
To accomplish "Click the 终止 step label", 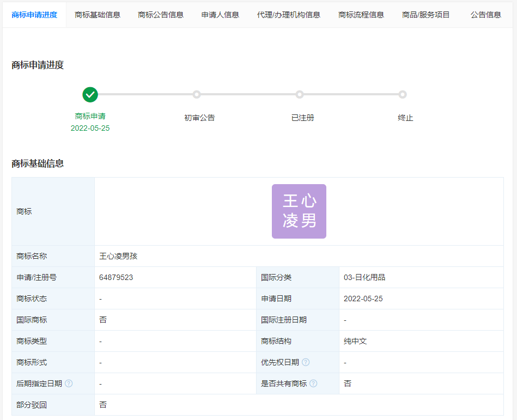I will 405,118.
